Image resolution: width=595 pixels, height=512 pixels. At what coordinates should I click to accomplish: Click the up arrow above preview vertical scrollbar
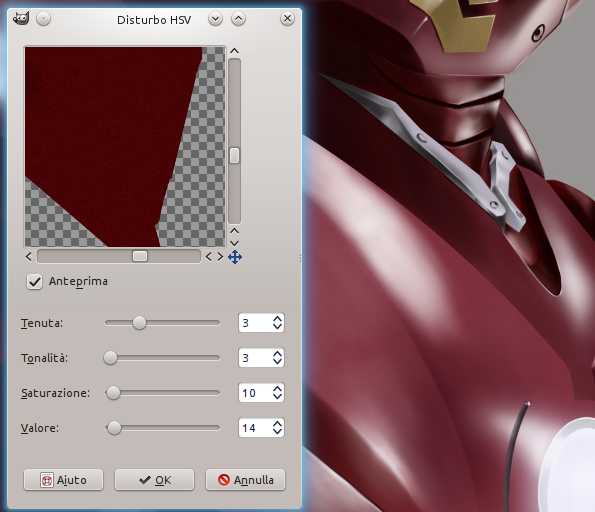[235, 51]
